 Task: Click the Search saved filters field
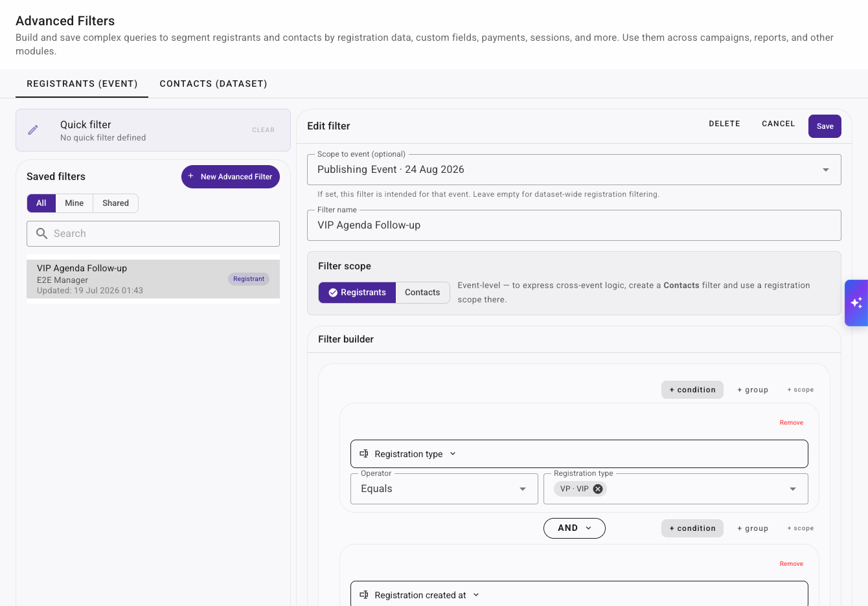(153, 234)
